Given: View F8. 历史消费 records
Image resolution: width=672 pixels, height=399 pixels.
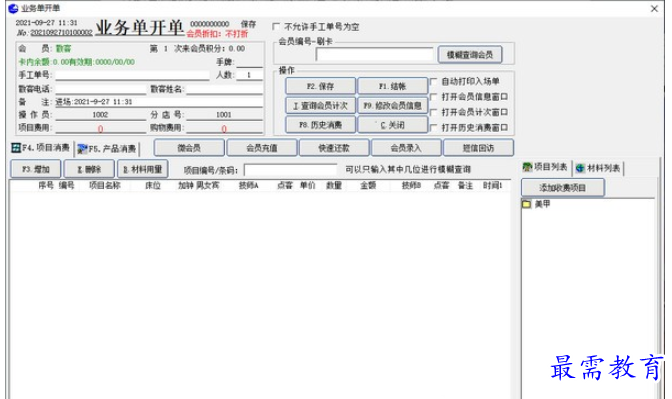Looking at the screenshot, I should (321, 125).
